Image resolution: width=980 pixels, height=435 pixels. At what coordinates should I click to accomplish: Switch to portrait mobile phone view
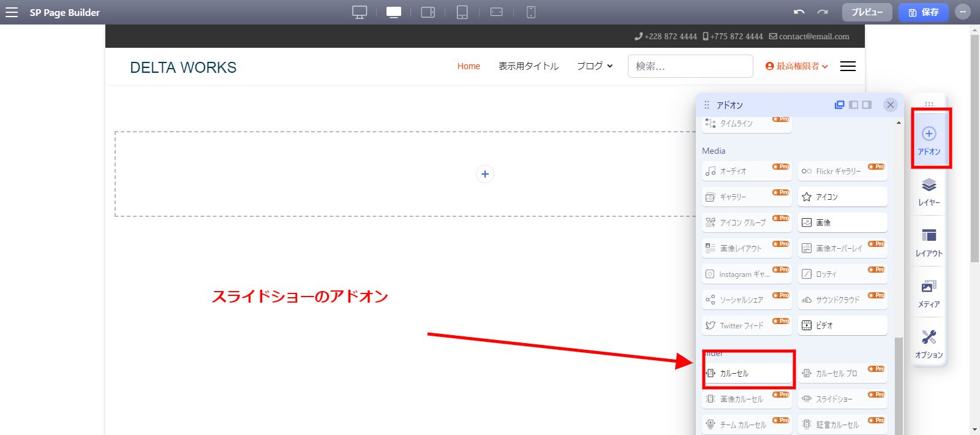click(x=531, y=12)
